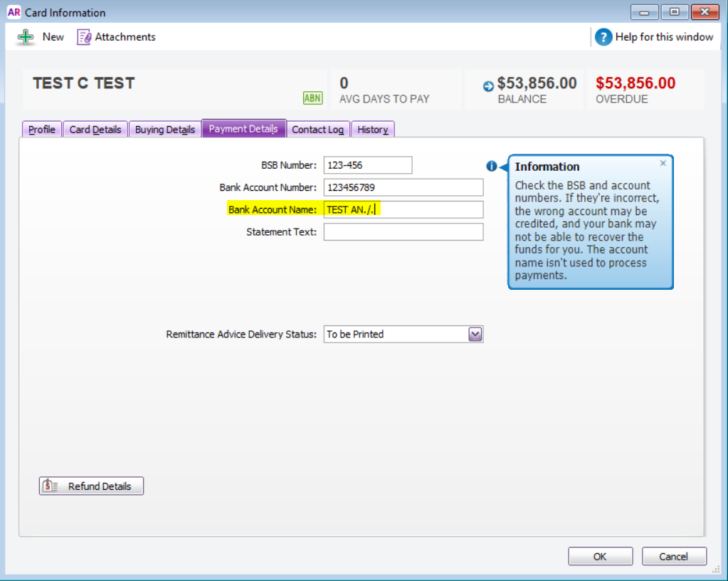The width and height of the screenshot is (728, 581).
Task: Click the blue arrow beside Balance amount
Action: (x=488, y=86)
